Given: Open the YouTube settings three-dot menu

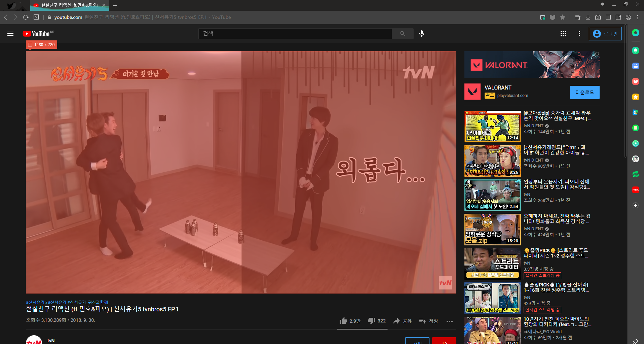Looking at the screenshot, I should [x=579, y=34].
